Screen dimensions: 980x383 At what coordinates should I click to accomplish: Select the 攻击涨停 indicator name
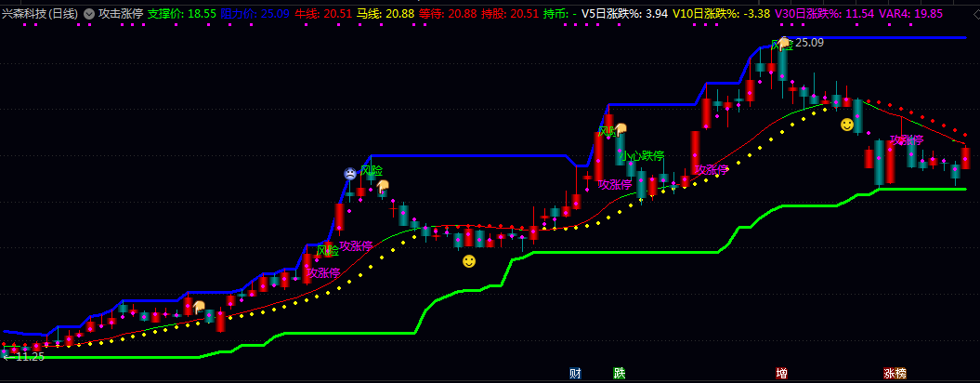point(121,13)
